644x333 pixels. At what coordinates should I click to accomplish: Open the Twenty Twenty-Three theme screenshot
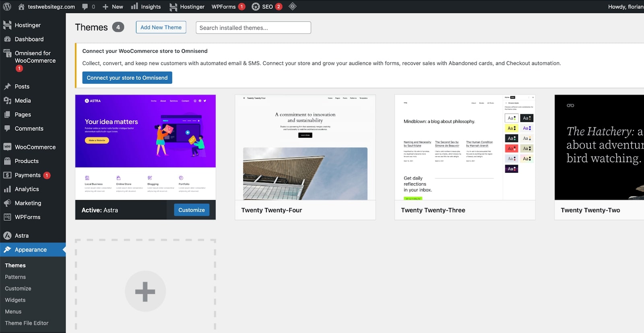(465, 147)
